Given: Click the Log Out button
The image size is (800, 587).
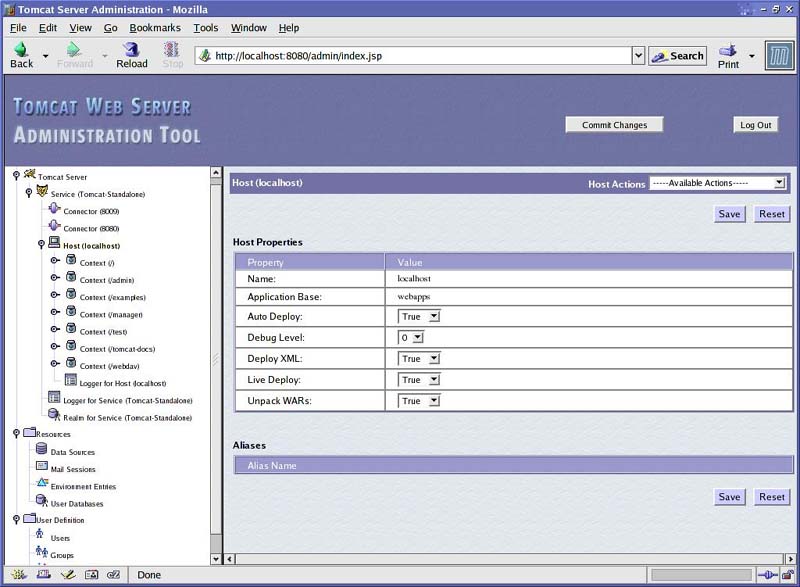Looking at the screenshot, I should tap(756, 125).
